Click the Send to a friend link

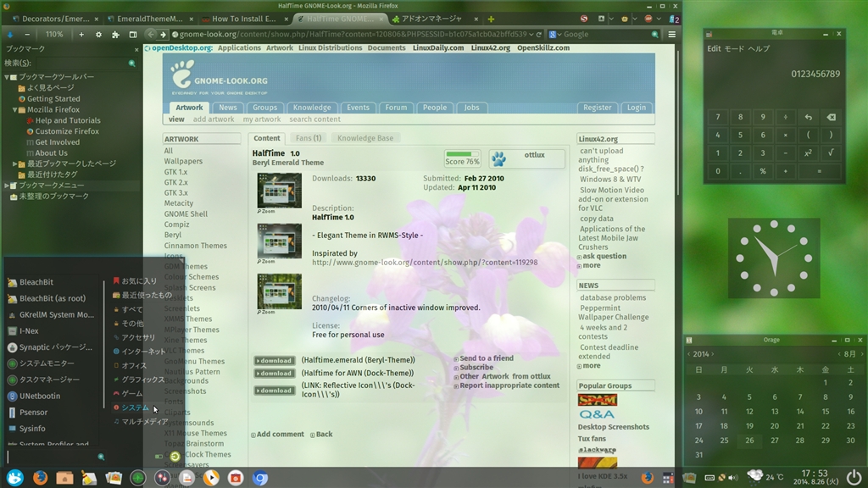[x=486, y=358]
